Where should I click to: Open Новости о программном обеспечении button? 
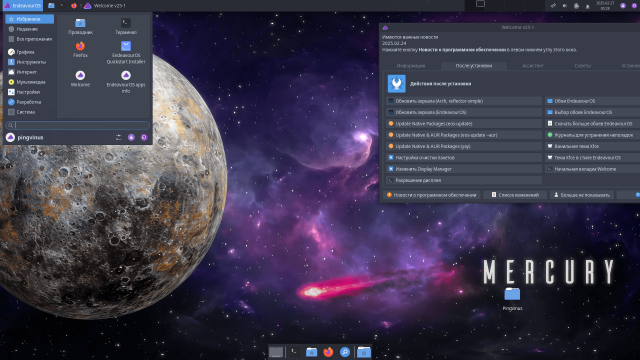pyautogui.click(x=431, y=195)
